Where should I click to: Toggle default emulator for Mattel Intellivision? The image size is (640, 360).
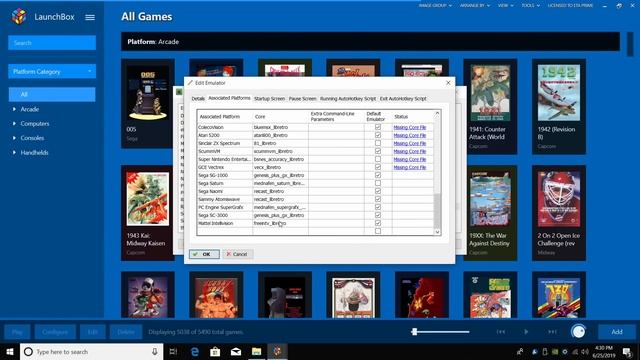378,223
